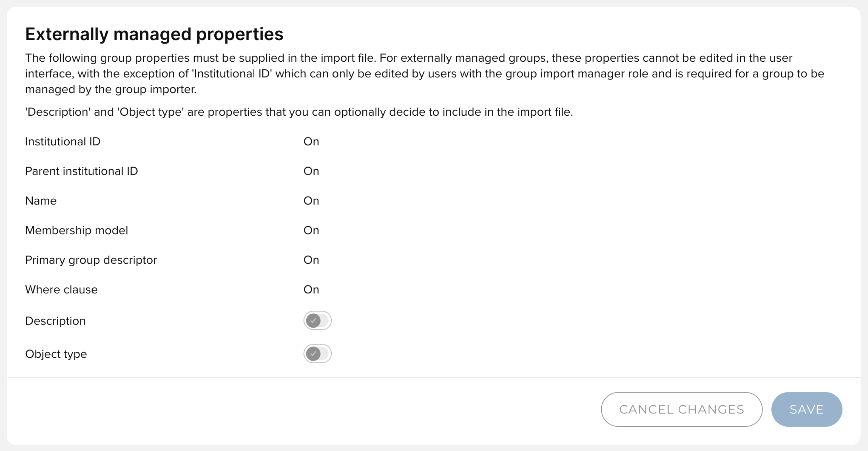Click the Externally managed properties heading
Viewport: 868px width, 451px height.
[x=154, y=34]
